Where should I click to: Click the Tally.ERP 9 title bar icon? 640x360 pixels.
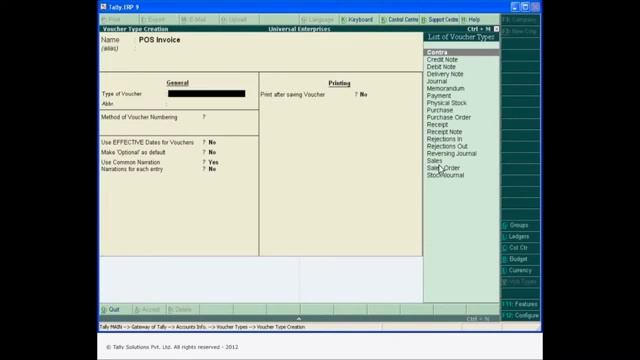pos(104,7)
